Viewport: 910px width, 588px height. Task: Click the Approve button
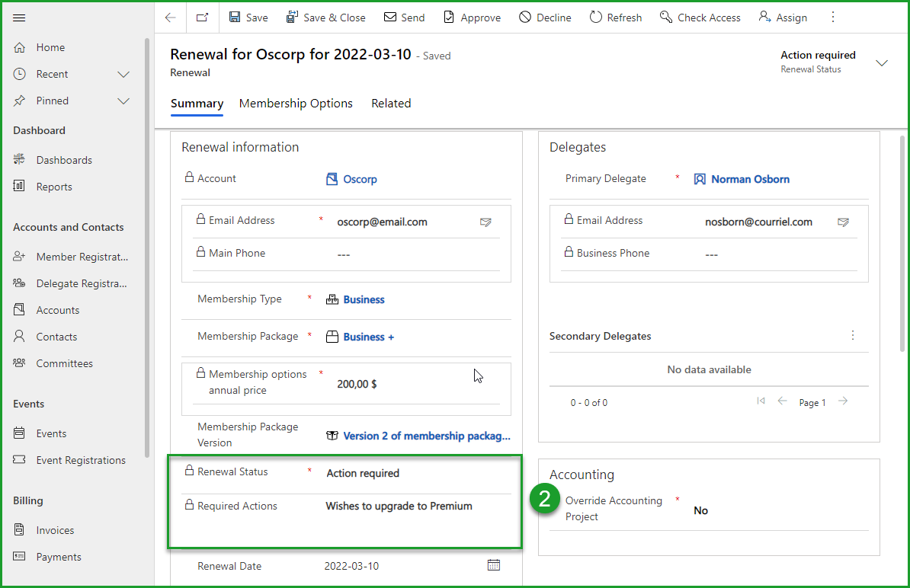(x=473, y=18)
